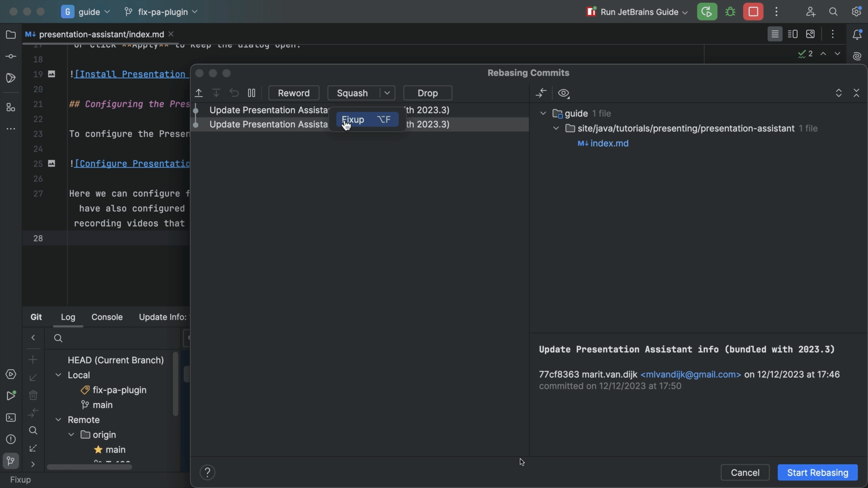Open Search Everywhere with the magnifier icon
The image size is (868, 488).
point(833,12)
